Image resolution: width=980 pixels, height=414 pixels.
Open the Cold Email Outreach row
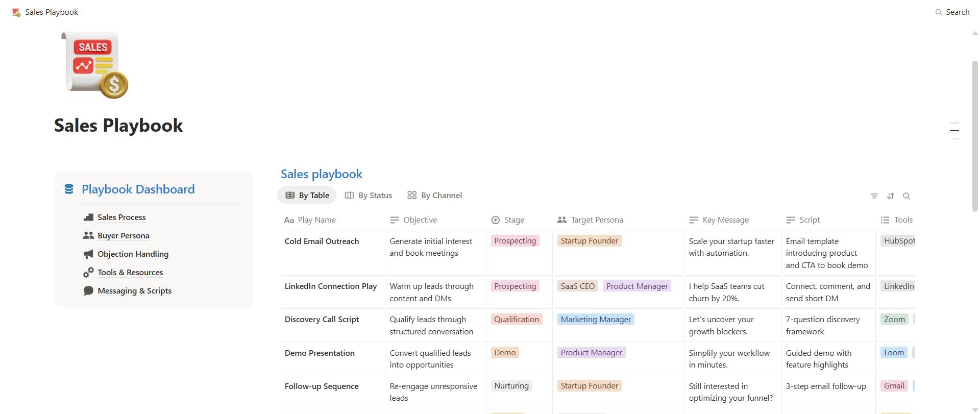click(322, 241)
